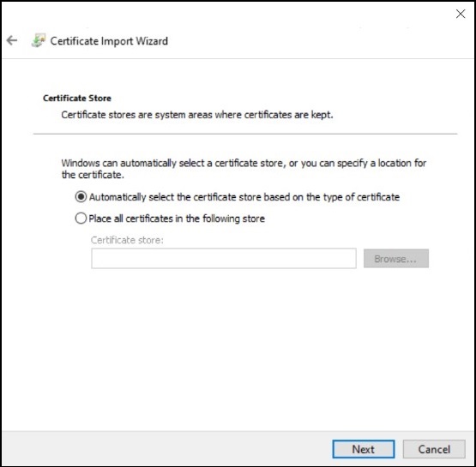Click the horizontal separator under the heading

(245, 134)
